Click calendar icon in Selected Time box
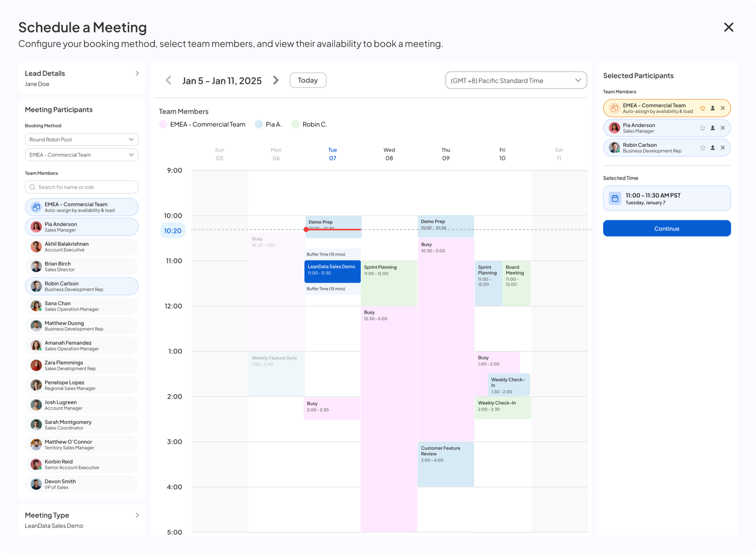This screenshot has width=756, height=554. pyautogui.click(x=615, y=198)
